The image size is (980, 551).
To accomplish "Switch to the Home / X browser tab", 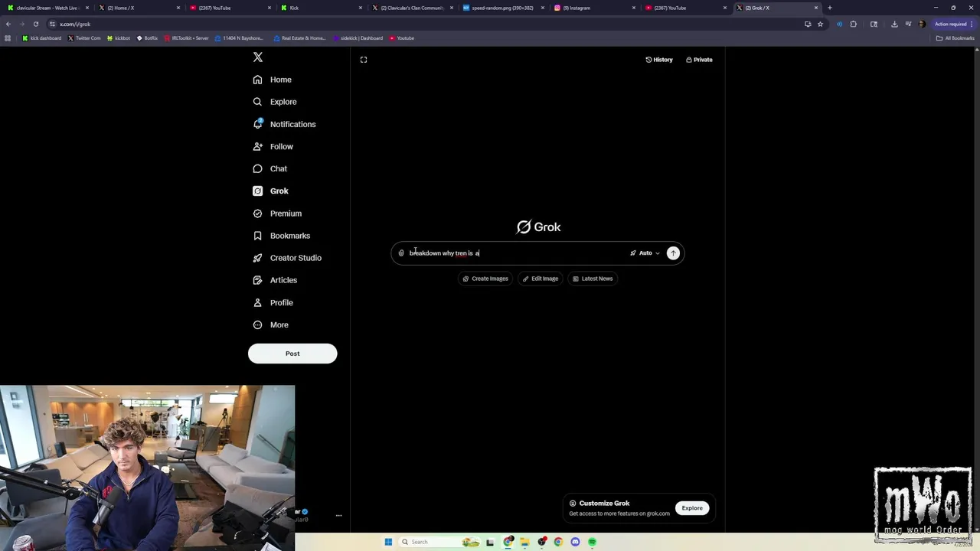I will pos(139,8).
